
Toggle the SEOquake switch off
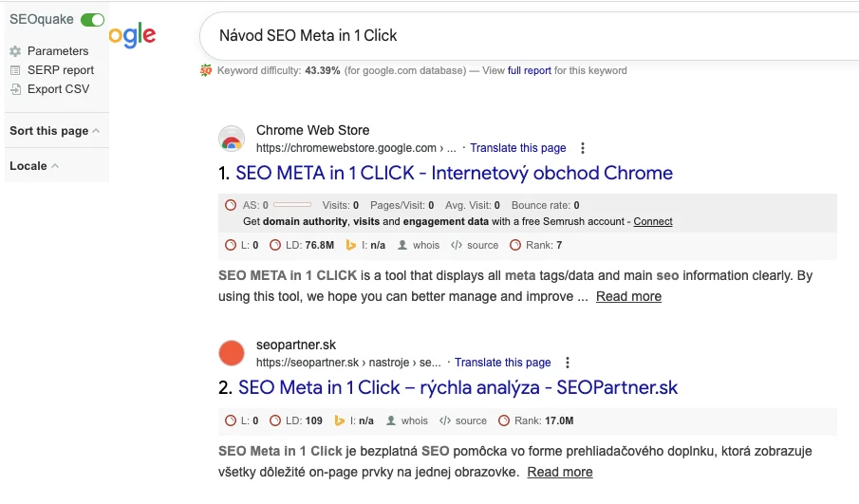click(92, 20)
